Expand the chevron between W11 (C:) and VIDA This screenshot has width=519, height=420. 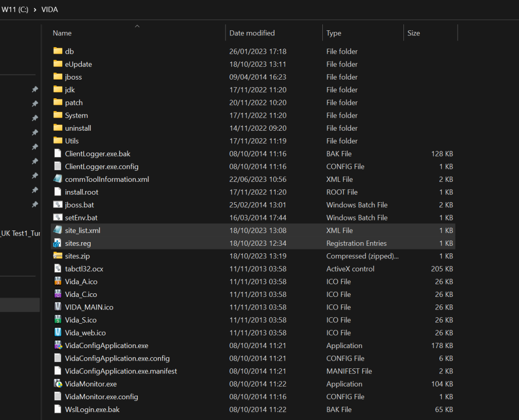tap(35, 10)
